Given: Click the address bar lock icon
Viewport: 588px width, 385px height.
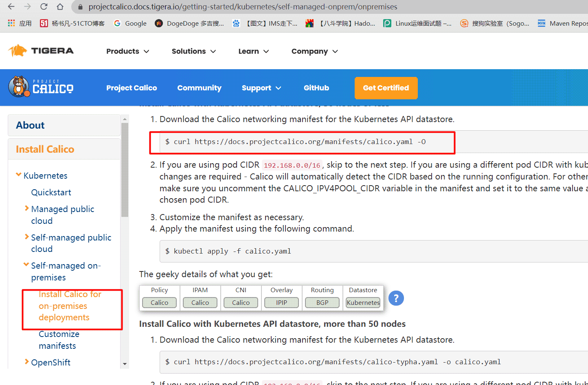Looking at the screenshot, I should click(80, 7).
